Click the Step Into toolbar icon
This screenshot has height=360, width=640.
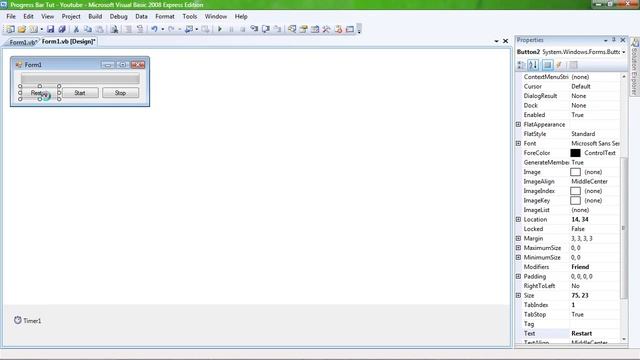coord(254,29)
